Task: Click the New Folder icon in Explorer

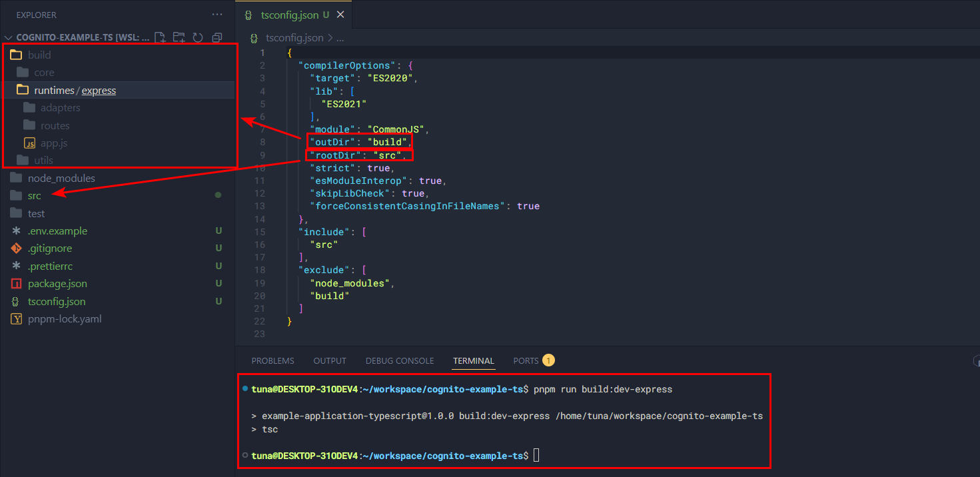Action: coord(179,37)
